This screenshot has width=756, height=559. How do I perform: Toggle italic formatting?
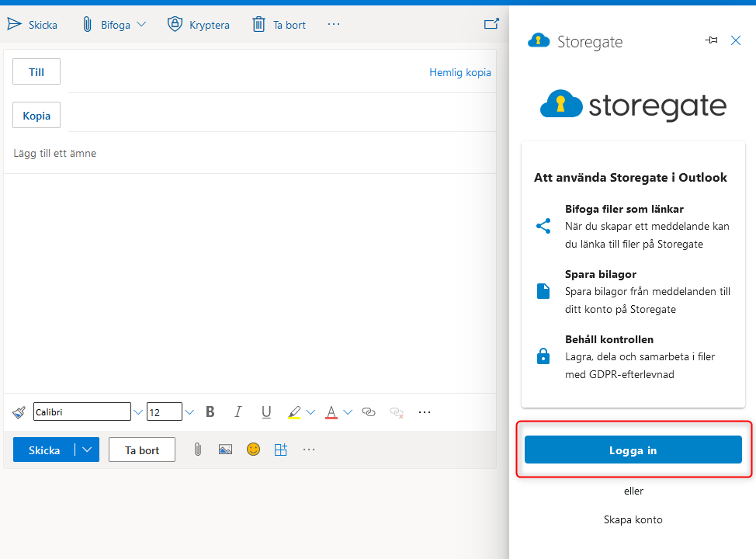238,412
